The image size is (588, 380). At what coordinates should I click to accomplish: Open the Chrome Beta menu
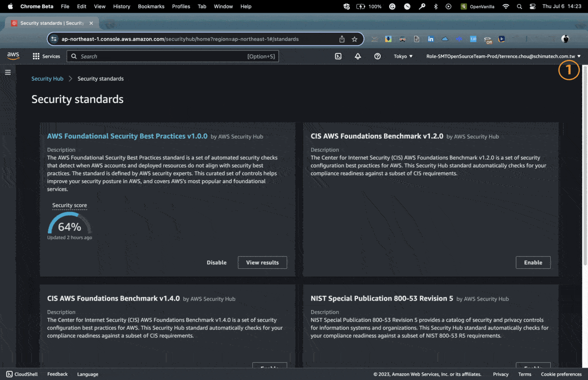coord(37,6)
